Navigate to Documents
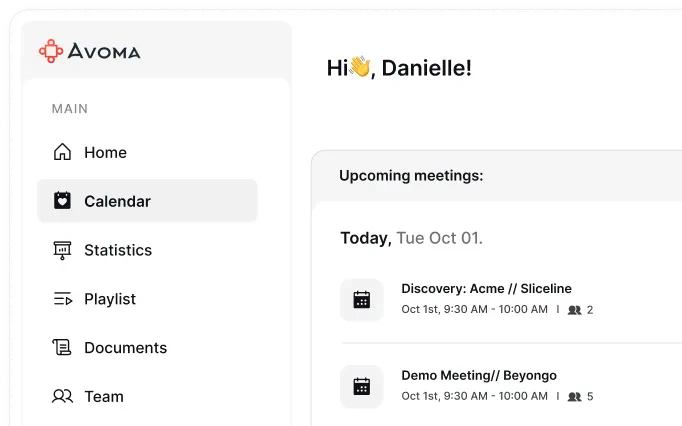Screen dimensions: 682x426 coord(125,348)
